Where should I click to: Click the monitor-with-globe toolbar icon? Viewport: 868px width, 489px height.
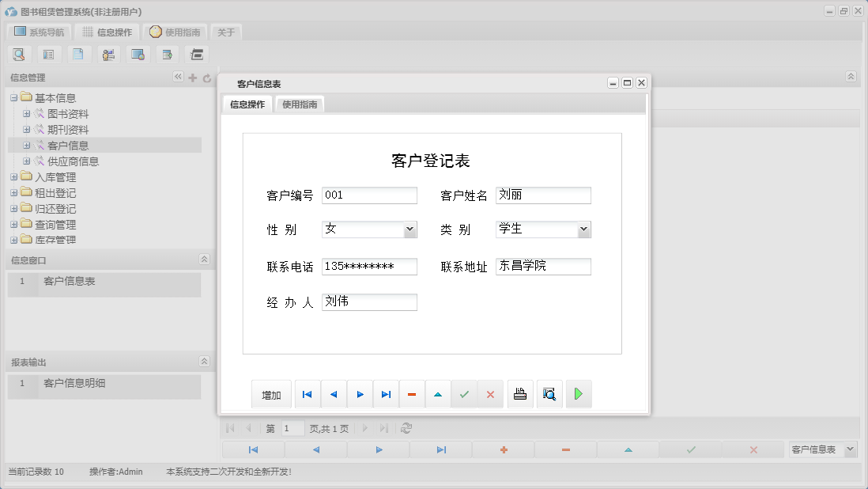click(138, 54)
